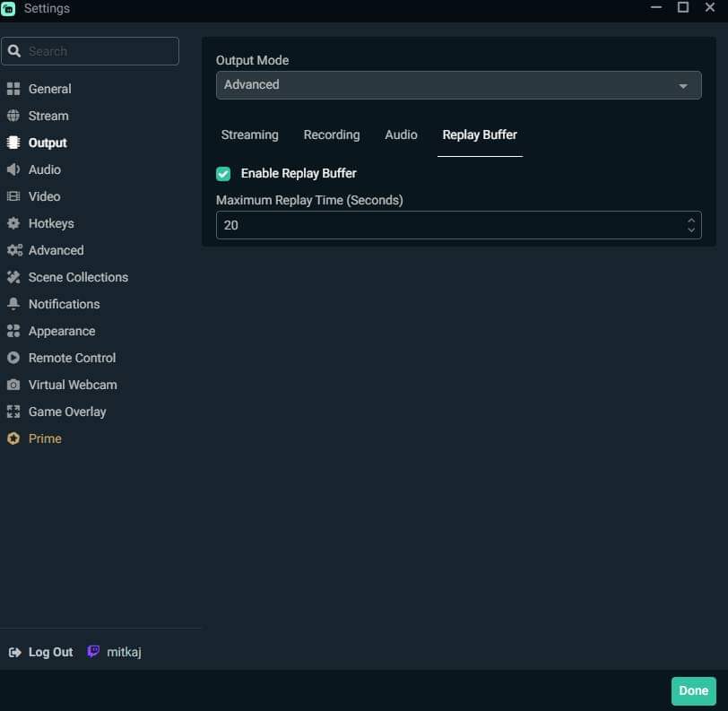Switch to the Streaming tab
The image size is (728, 711).
coord(249,134)
